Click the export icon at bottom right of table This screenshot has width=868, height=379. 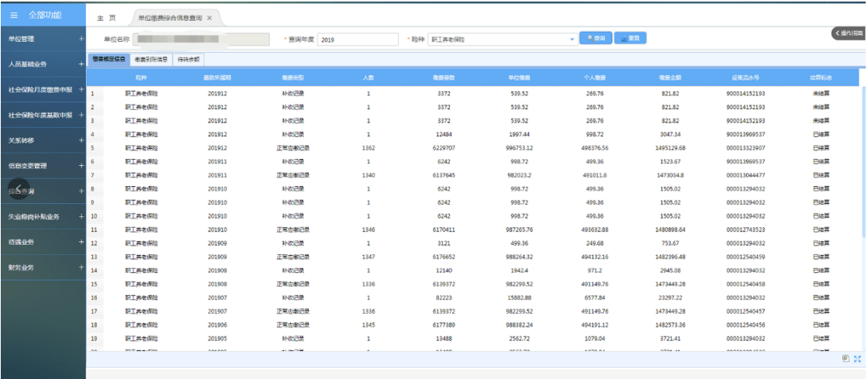846,359
